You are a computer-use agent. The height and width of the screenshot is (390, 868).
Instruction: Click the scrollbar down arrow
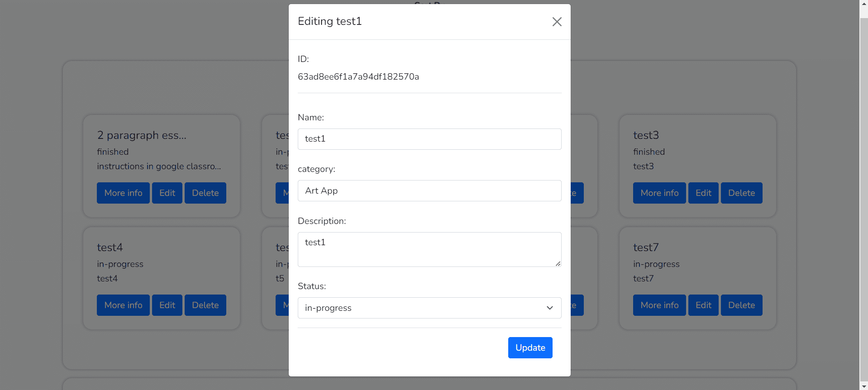click(x=863, y=386)
